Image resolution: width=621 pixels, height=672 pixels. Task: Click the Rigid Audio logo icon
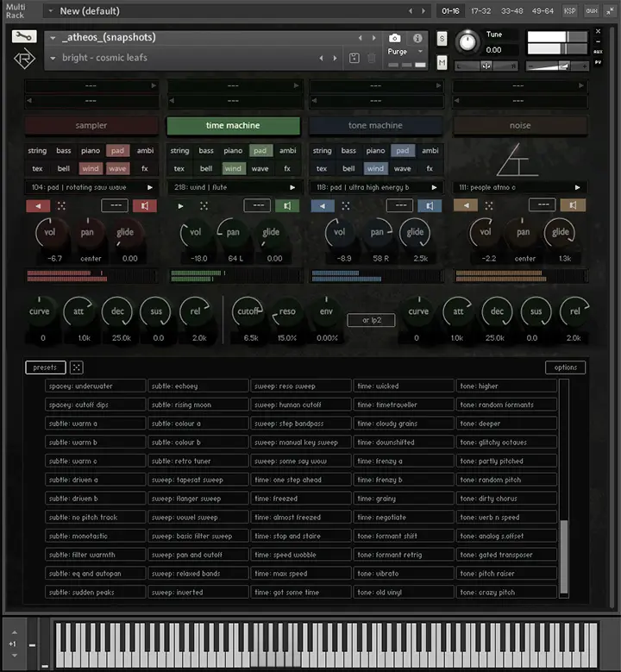click(x=24, y=59)
